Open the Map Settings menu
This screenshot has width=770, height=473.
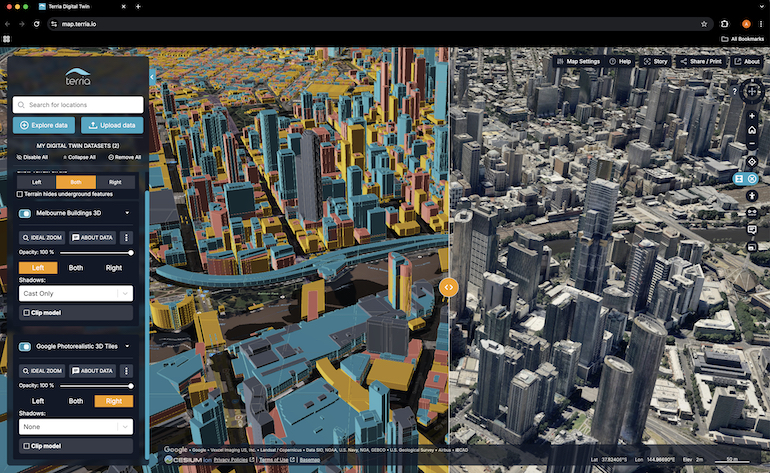(578, 61)
